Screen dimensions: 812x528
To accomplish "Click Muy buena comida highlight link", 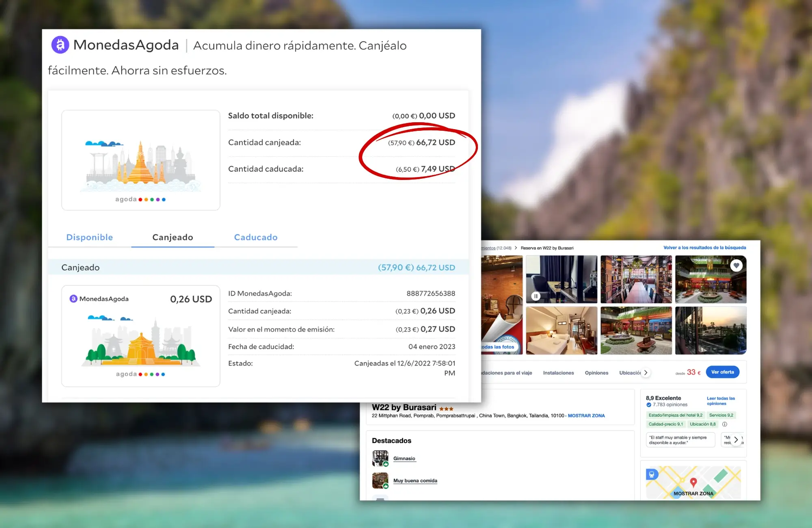I will 415,480.
